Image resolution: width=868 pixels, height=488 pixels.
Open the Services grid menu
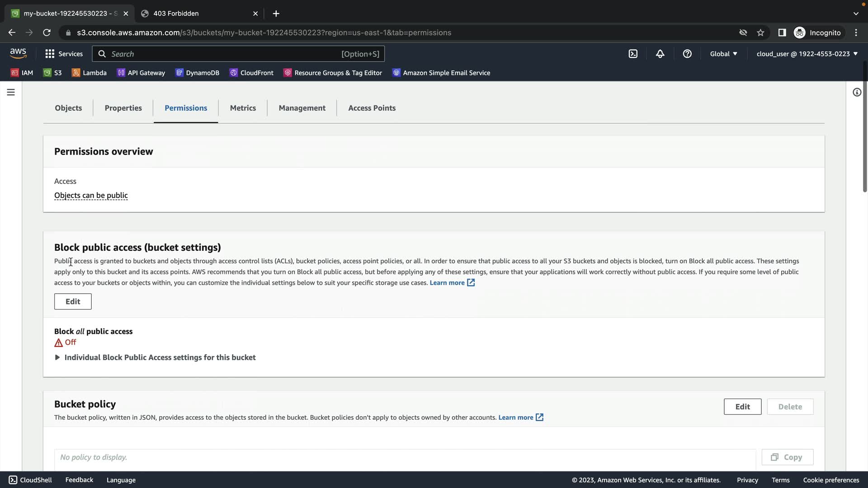click(64, 54)
